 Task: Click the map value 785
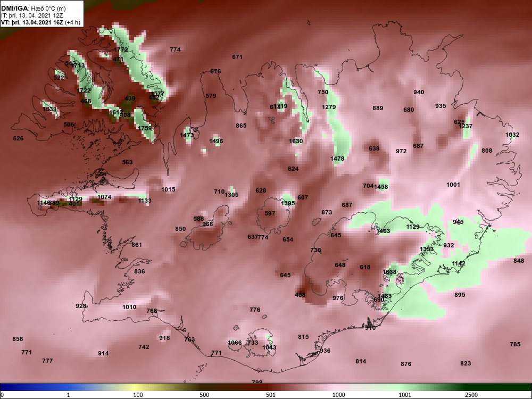[515, 344]
